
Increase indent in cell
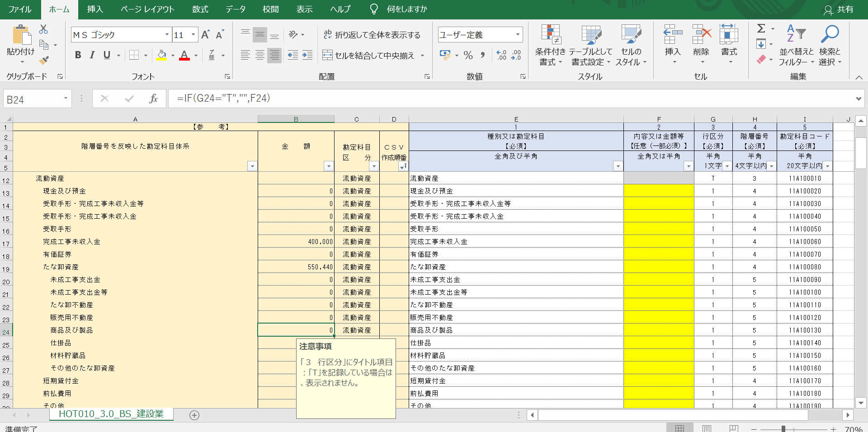pos(307,55)
